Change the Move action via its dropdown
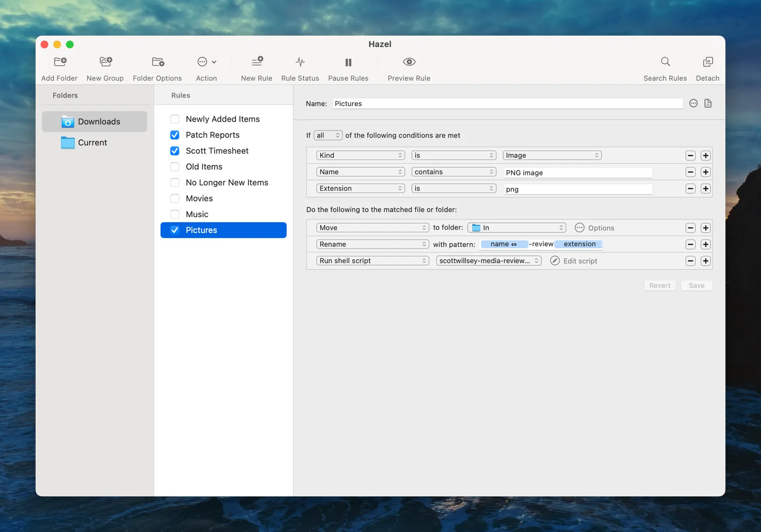The height and width of the screenshot is (532, 761). [372, 228]
